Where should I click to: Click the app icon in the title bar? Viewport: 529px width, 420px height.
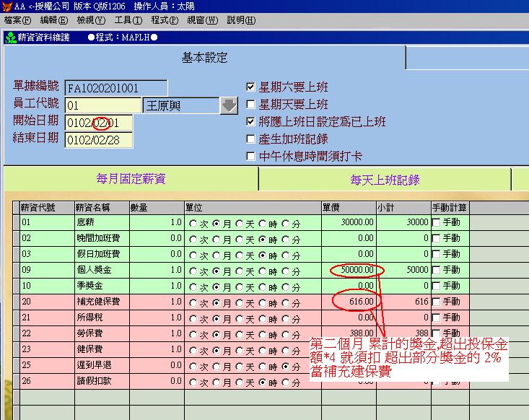pyautogui.click(x=6, y=6)
